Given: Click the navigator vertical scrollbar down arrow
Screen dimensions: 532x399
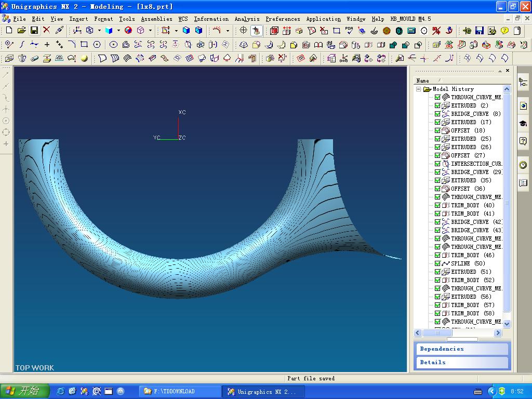Looking at the screenshot, I should click(507, 324).
